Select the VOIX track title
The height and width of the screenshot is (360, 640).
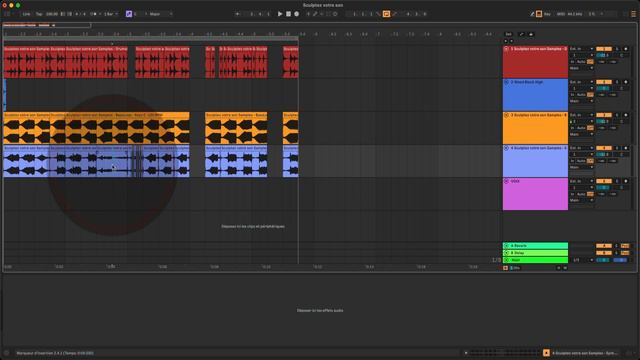[x=515, y=181]
